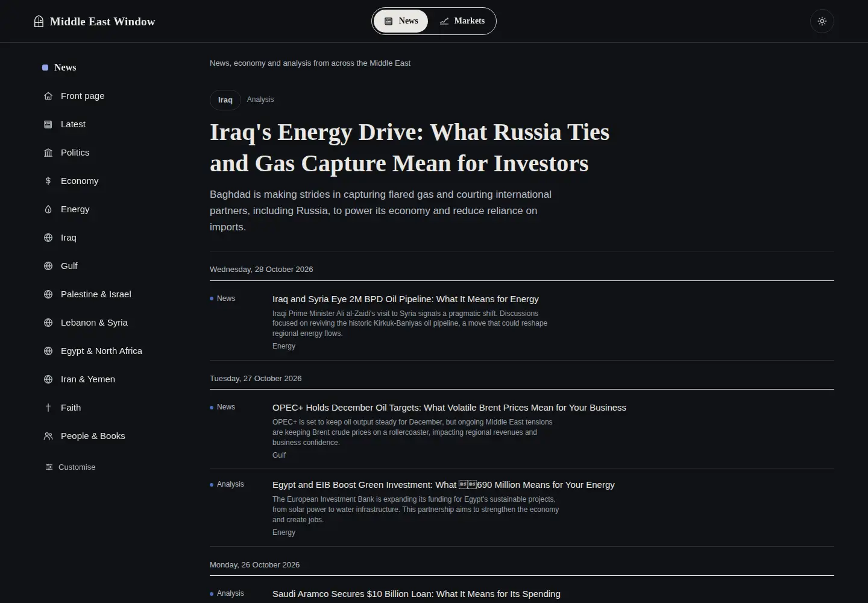Click the globe icon beside Iran & Yemen
868x603 pixels.
click(x=48, y=379)
